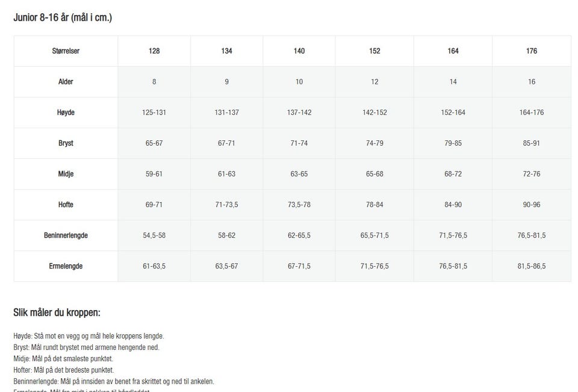The image size is (578, 392).
Task: Select size 128 column header
Action: (154, 51)
